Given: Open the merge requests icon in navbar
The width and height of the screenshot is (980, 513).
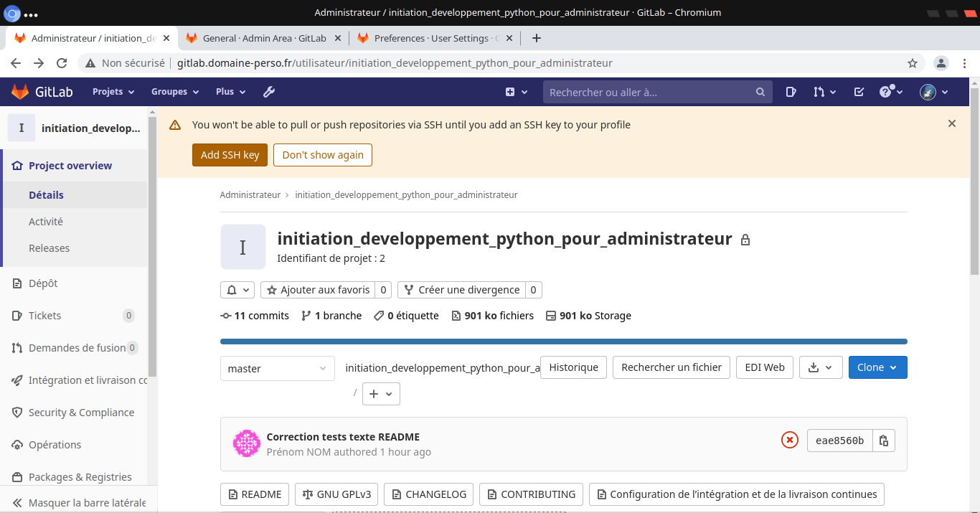Looking at the screenshot, I should coord(824,92).
